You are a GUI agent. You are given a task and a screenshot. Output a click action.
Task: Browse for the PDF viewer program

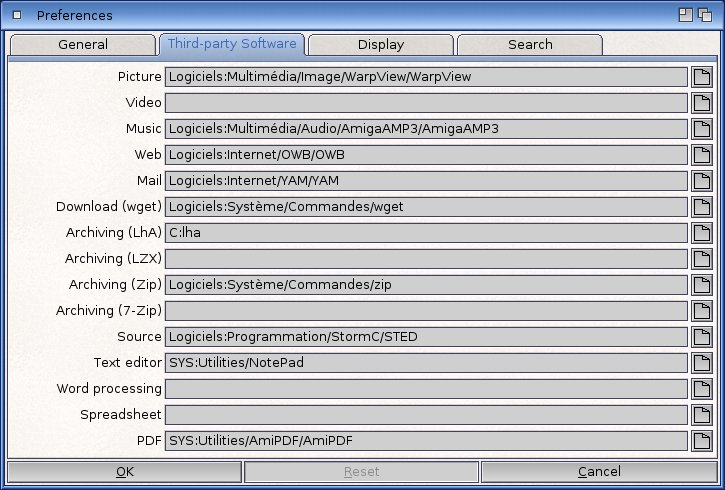[x=701, y=441]
